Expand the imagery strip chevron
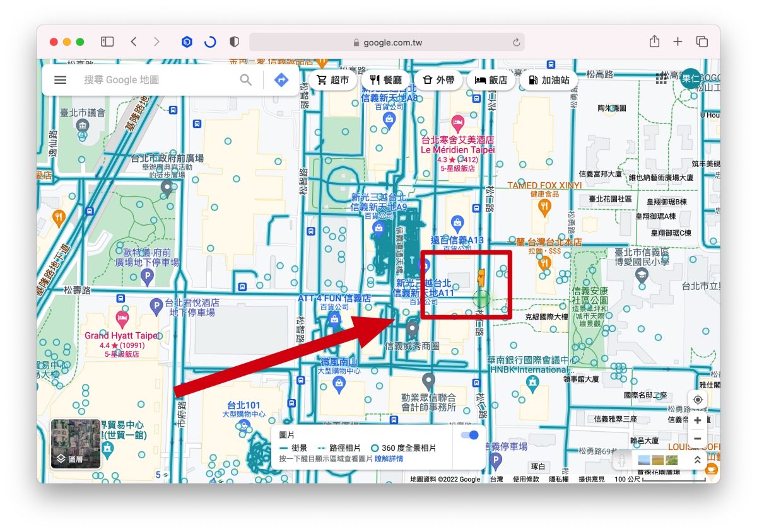 coord(697,460)
